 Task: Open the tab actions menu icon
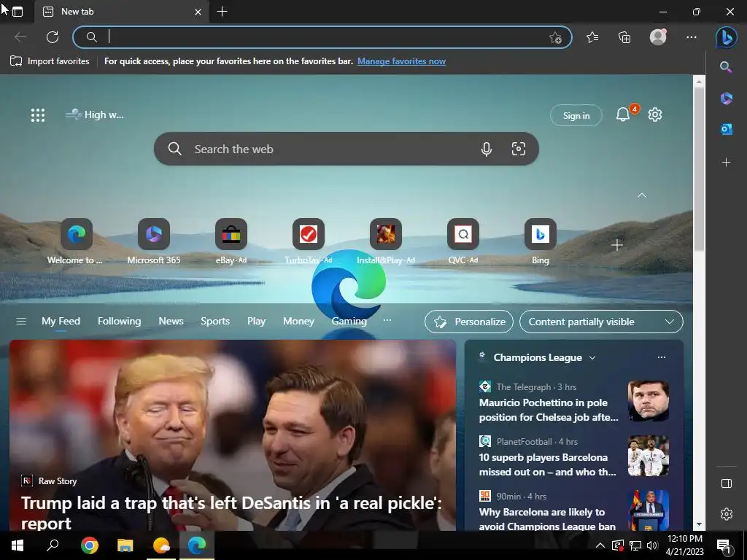(x=18, y=12)
